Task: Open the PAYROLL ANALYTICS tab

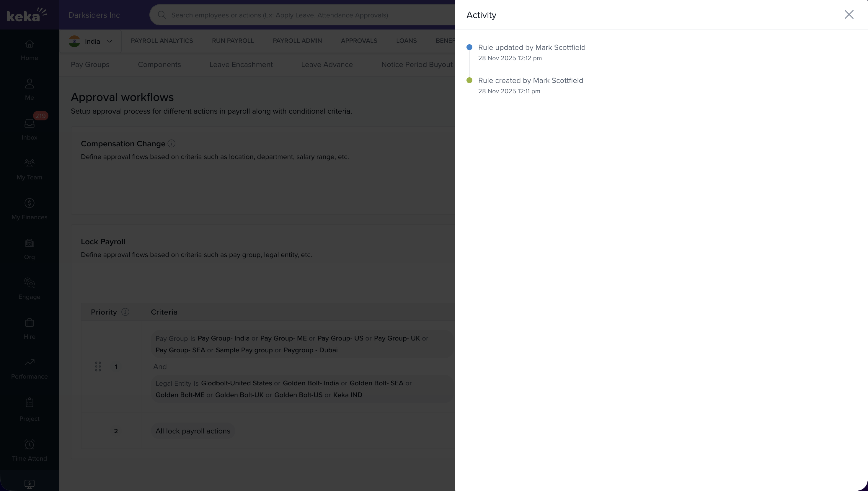Action: pos(162,41)
